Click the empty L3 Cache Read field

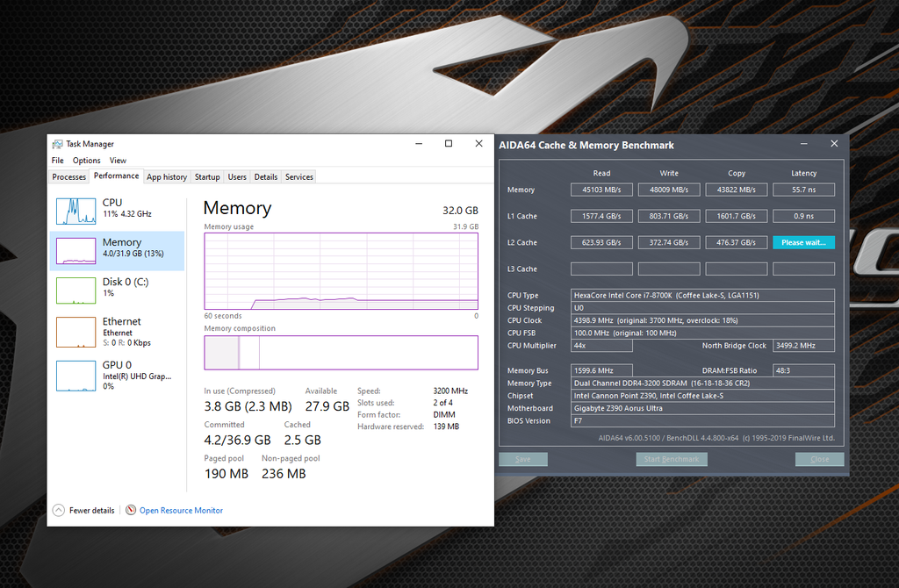pos(601,269)
